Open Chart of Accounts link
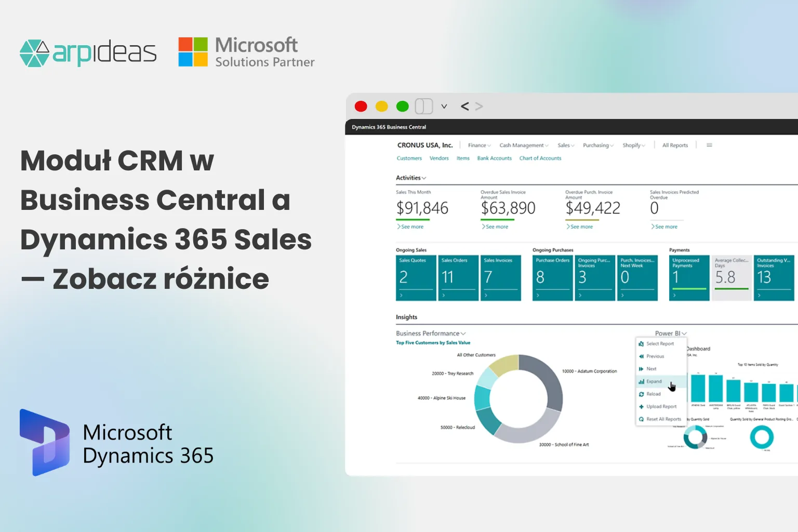798x532 pixels. 540,158
